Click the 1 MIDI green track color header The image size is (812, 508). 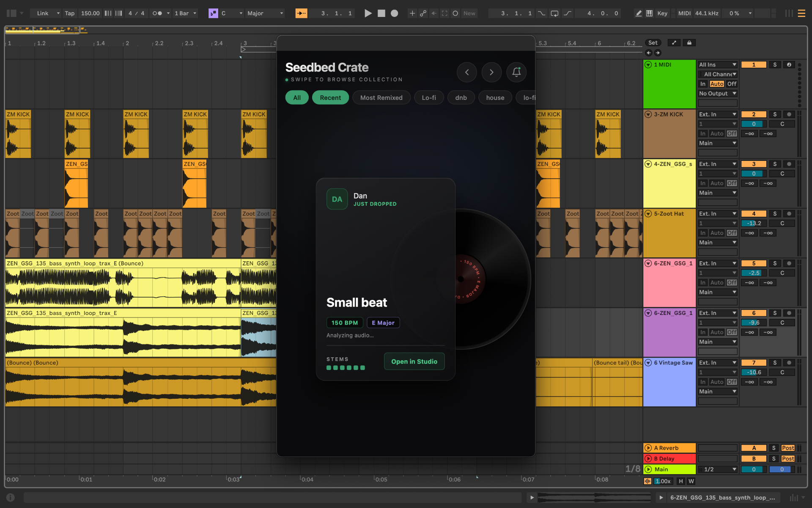[669, 84]
